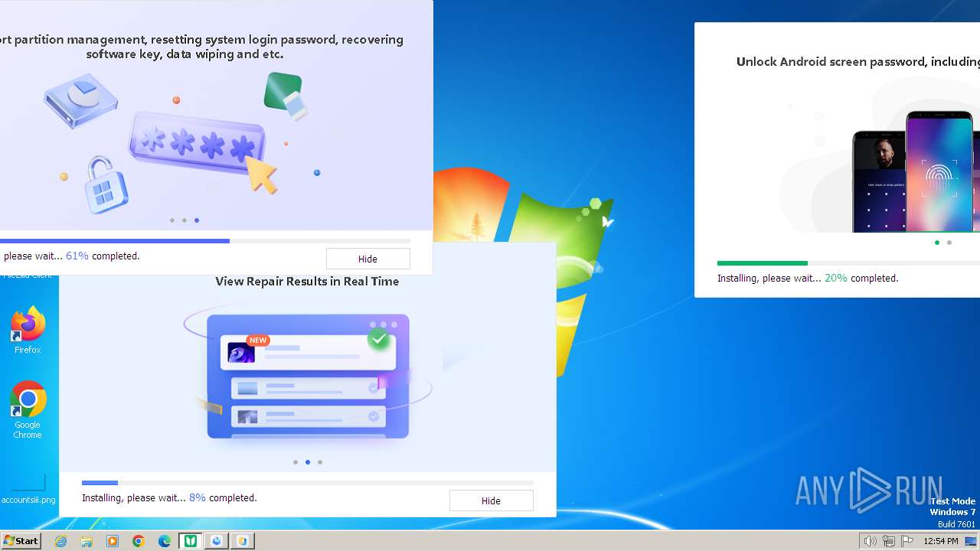This screenshot has width=980, height=551.
Task: Select first slide dot in password installer
Action: tap(172, 220)
